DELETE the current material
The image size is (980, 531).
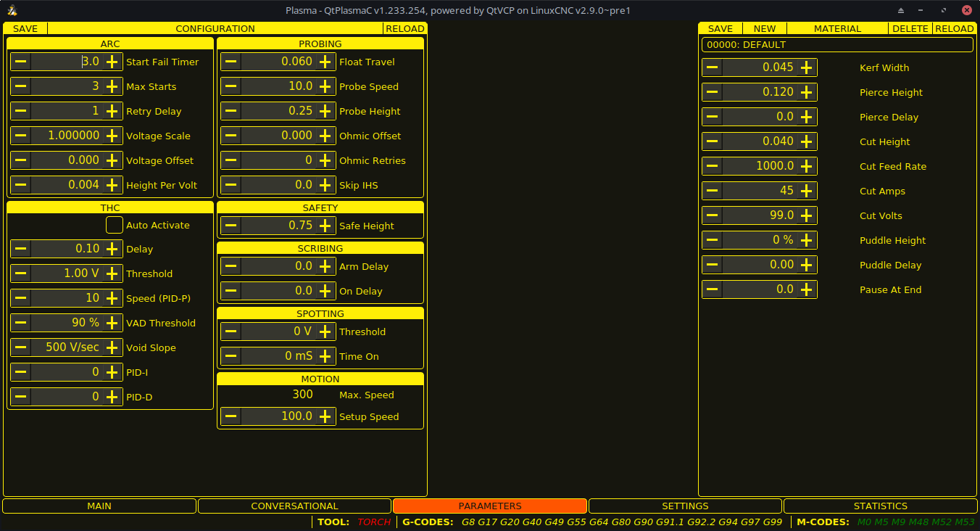(910, 28)
